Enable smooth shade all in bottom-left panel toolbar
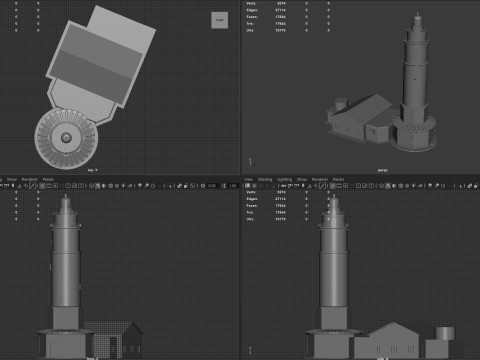Viewport: 480px width, 360px height. coord(97,186)
